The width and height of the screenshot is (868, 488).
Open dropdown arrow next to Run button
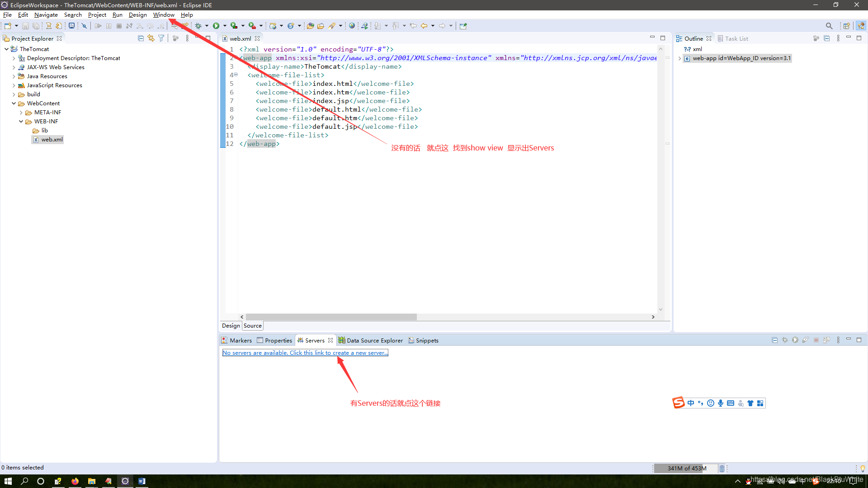pos(225,26)
